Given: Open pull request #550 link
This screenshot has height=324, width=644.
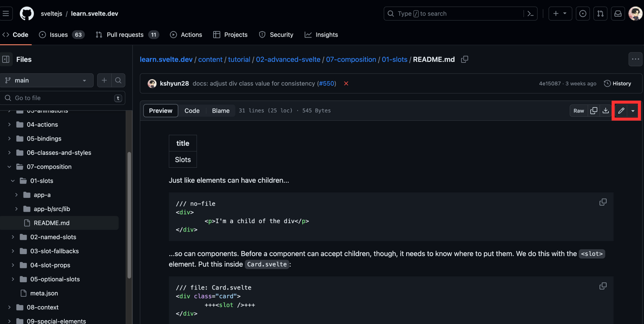Looking at the screenshot, I should coord(327,83).
